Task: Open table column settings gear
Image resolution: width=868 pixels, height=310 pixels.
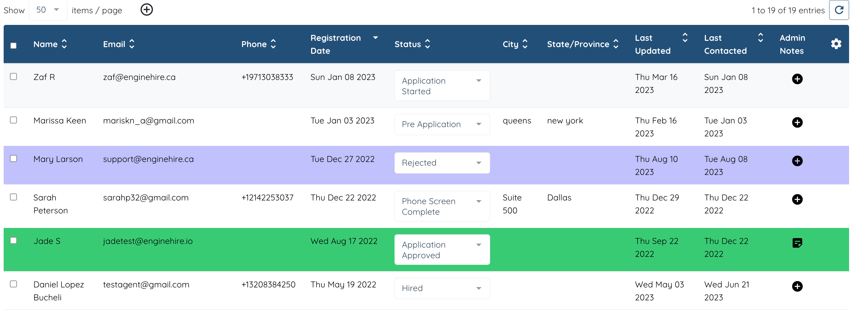Action: (x=836, y=44)
